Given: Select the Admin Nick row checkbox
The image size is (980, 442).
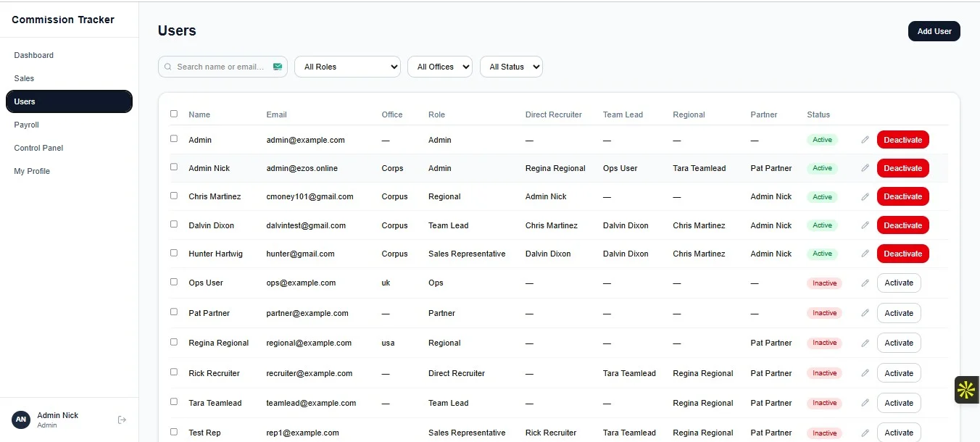Looking at the screenshot, I should coord(174,167).
